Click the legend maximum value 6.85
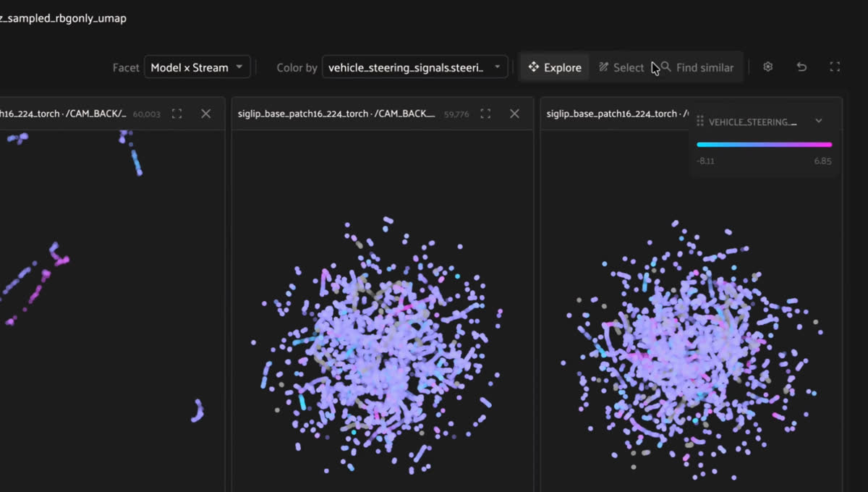The image size is (868, 492). (822, 161)
